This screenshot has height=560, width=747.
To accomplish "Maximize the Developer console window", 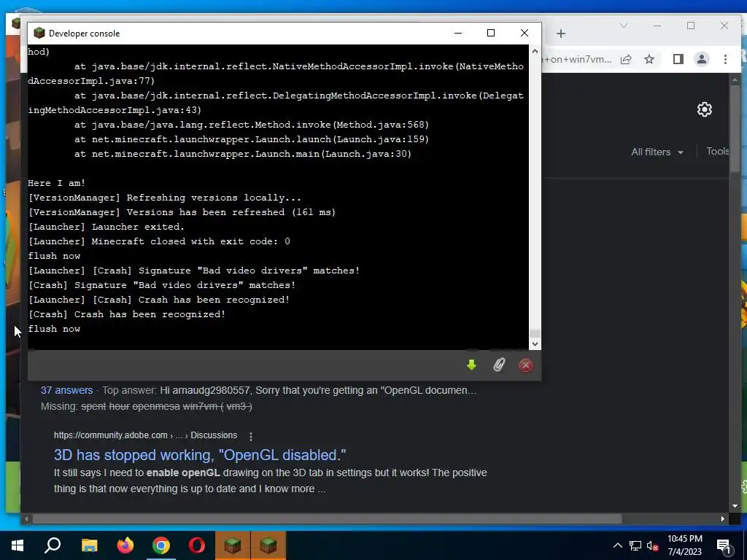I will click(491, 33).
